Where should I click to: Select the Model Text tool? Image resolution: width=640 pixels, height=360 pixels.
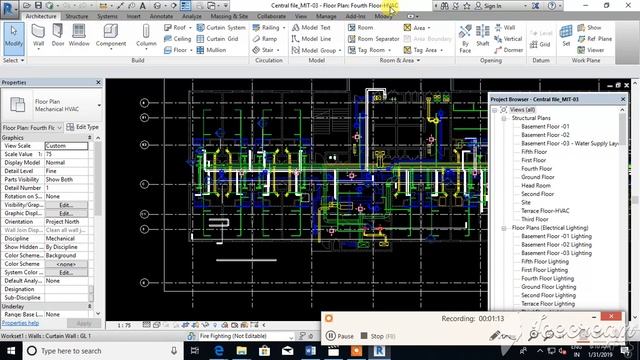point(311,27)
